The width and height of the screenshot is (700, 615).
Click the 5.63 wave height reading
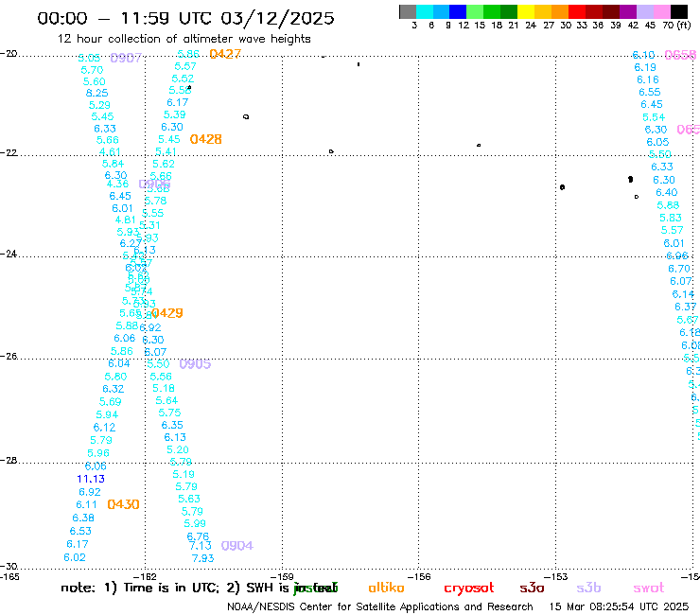[189, 499]
